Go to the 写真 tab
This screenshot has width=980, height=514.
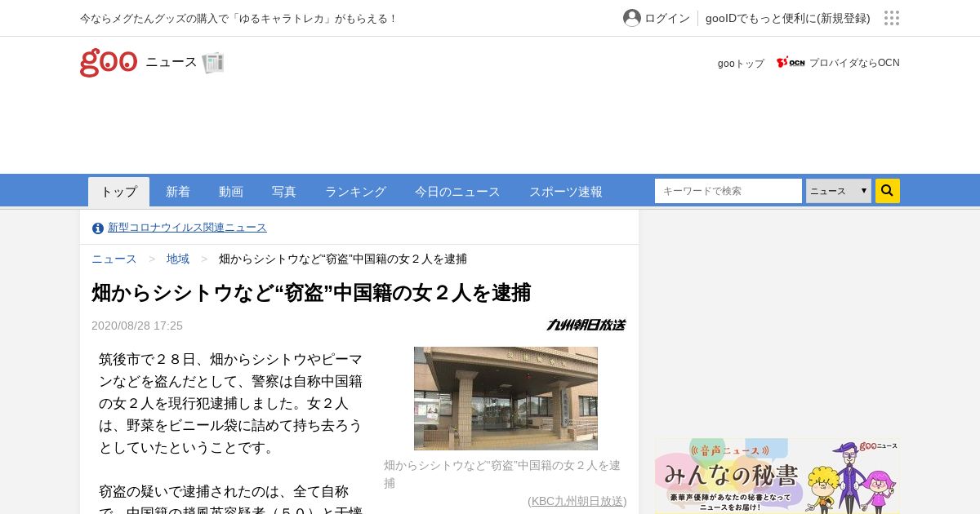[x=284, y=192]
